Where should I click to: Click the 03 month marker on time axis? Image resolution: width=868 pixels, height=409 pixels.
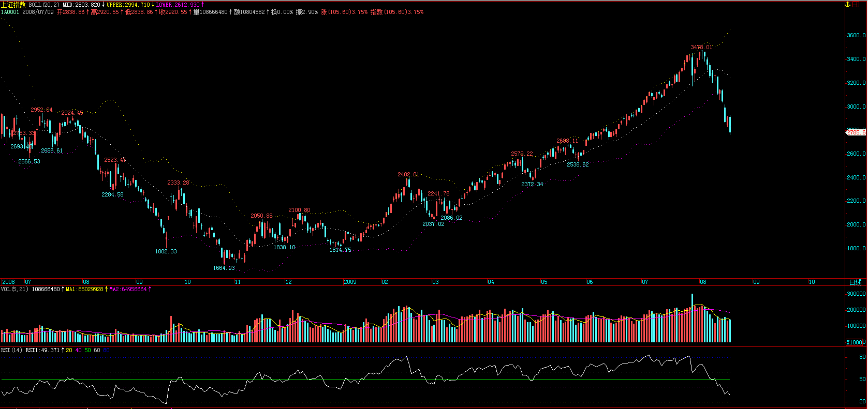(x=435, y=282)
